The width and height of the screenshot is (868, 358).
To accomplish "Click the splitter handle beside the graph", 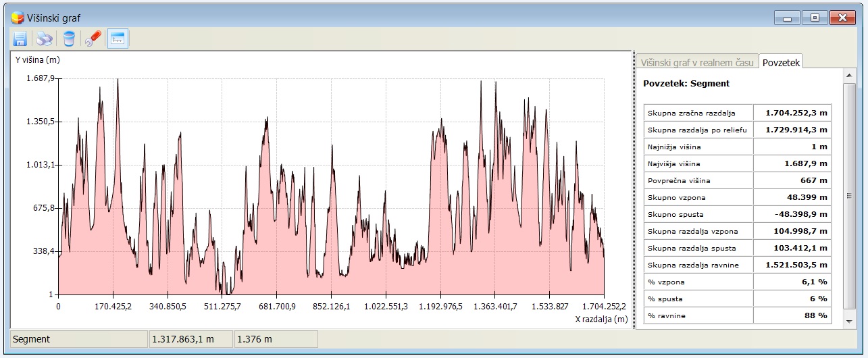I will [633, 189].
